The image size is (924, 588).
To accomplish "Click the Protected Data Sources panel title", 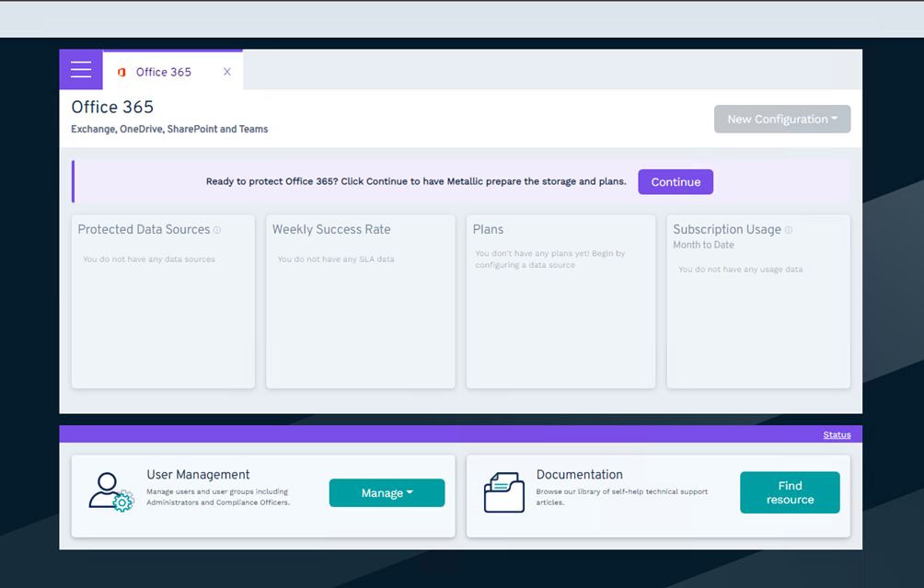I will point(144,229).
